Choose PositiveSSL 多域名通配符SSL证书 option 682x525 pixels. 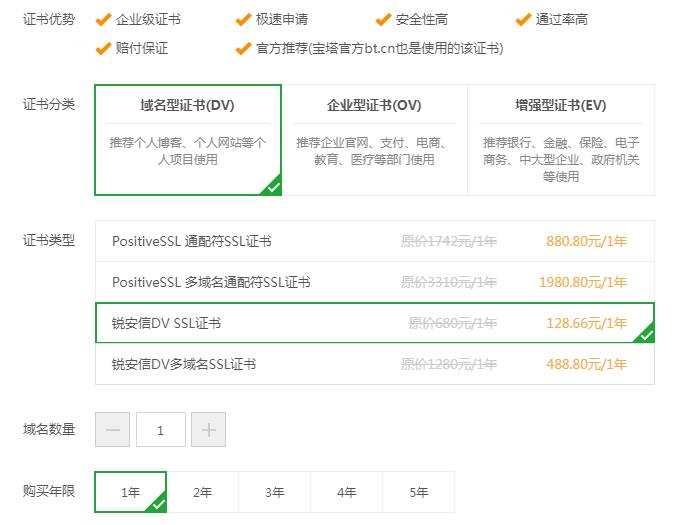pos(375,282)
